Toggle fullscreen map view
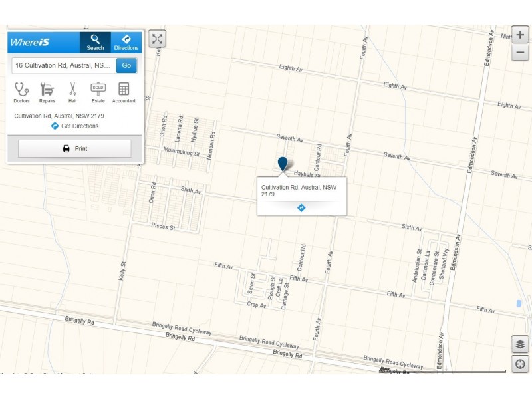The width and height of the screenshot is (532, 399). (157, 39)
